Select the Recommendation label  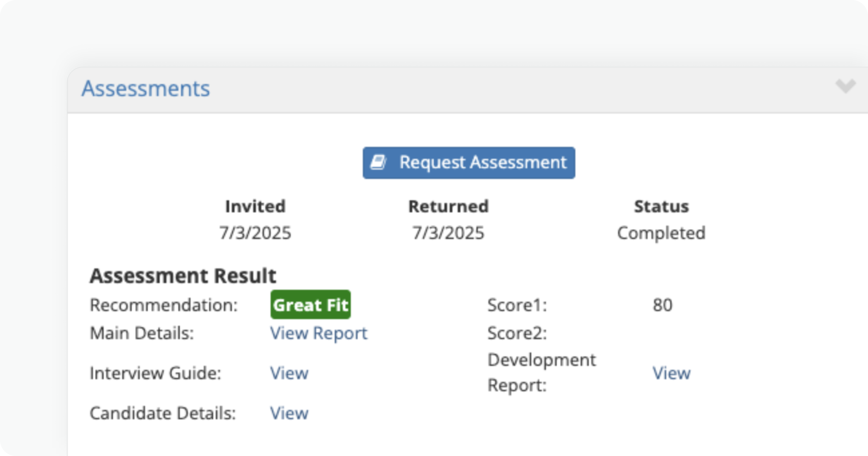(164, 305)
